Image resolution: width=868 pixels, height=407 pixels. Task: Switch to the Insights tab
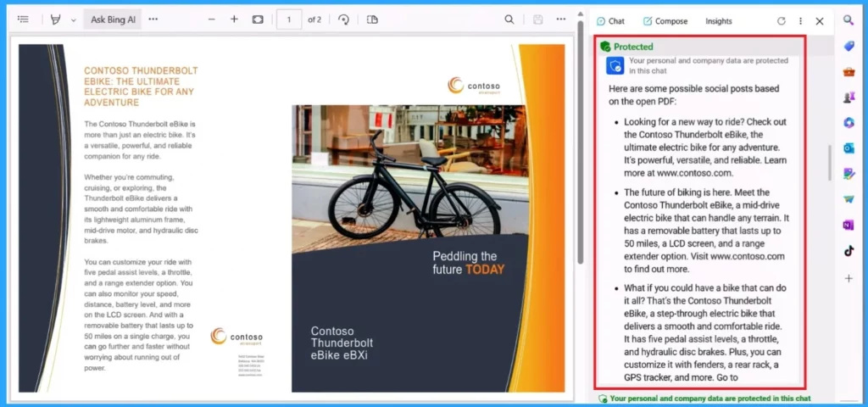pos(719,21)
